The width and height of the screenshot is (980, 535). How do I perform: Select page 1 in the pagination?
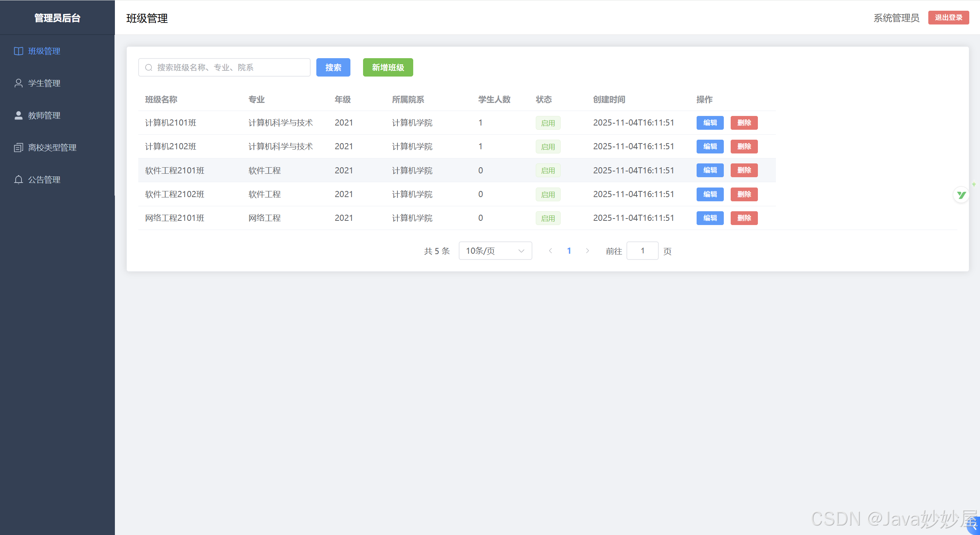coord(569,251)
